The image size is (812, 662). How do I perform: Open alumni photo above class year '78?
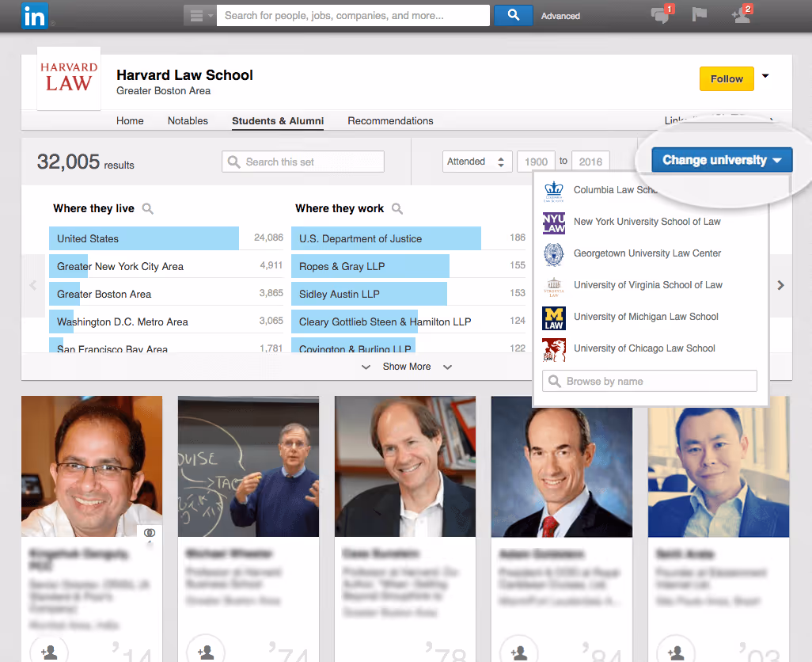pyautogui.click(x=405, y=466)
